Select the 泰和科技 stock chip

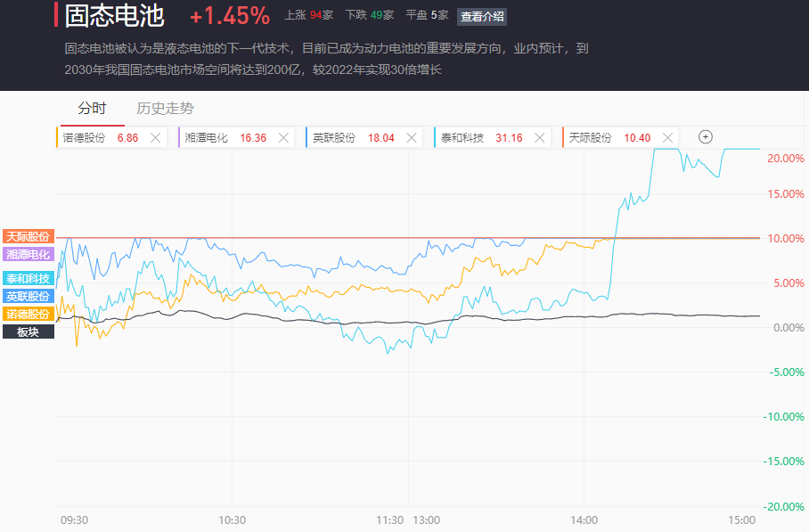[x=492, y=138]
